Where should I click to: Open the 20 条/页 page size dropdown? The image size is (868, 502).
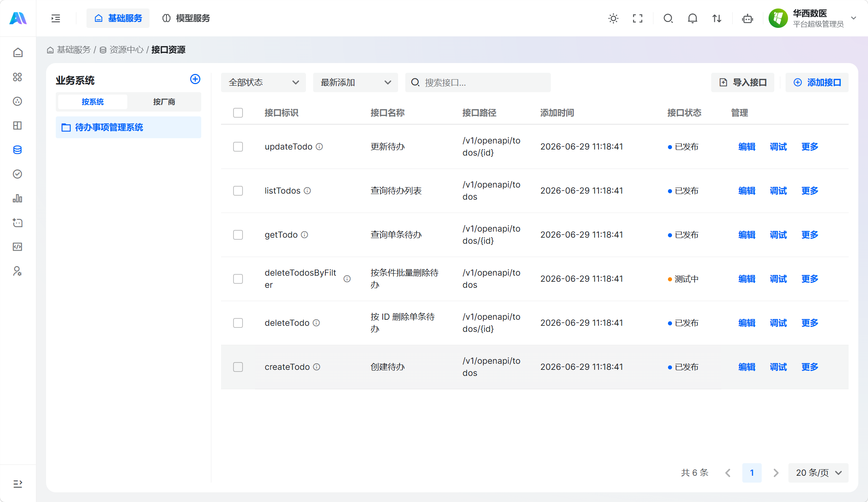click(818, 473)
